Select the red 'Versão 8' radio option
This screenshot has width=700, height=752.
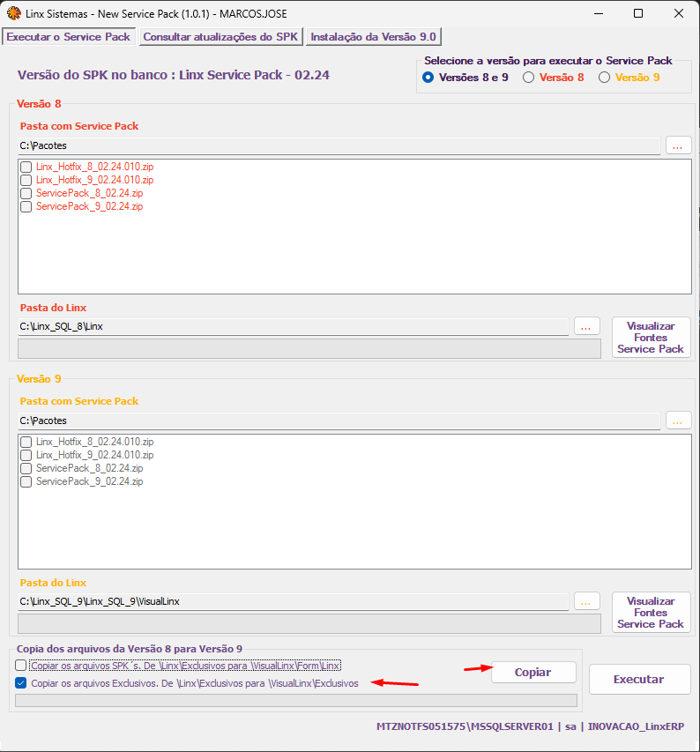coord(528,78)
